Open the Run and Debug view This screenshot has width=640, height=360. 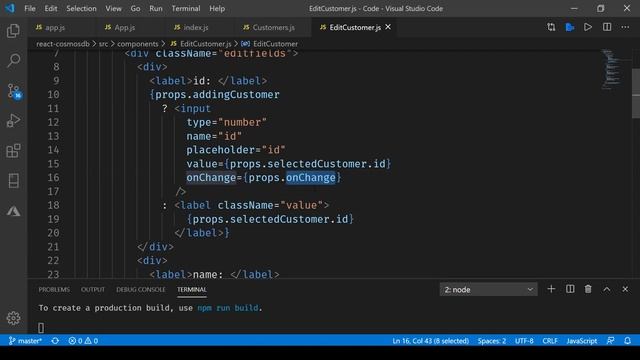pyautogui.click(x=13, y=121)
